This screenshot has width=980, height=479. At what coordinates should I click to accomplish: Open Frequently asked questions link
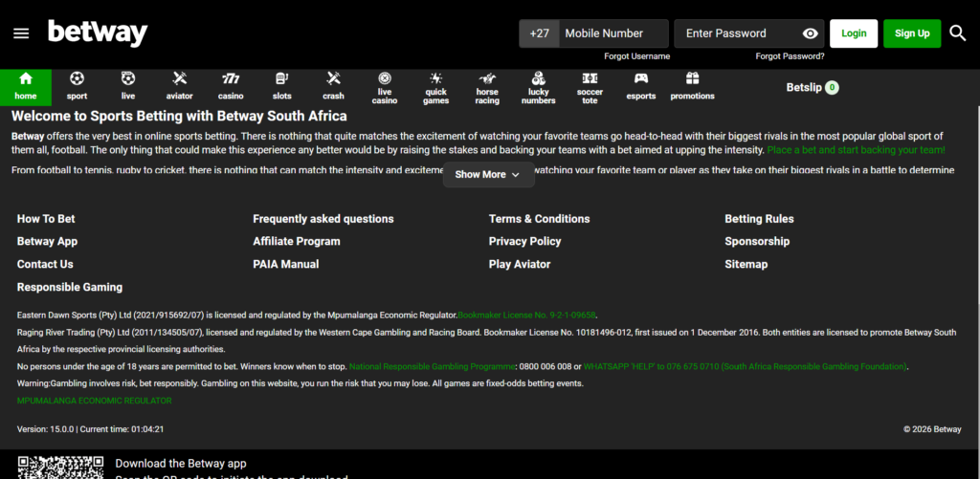(x=323, y=219)
